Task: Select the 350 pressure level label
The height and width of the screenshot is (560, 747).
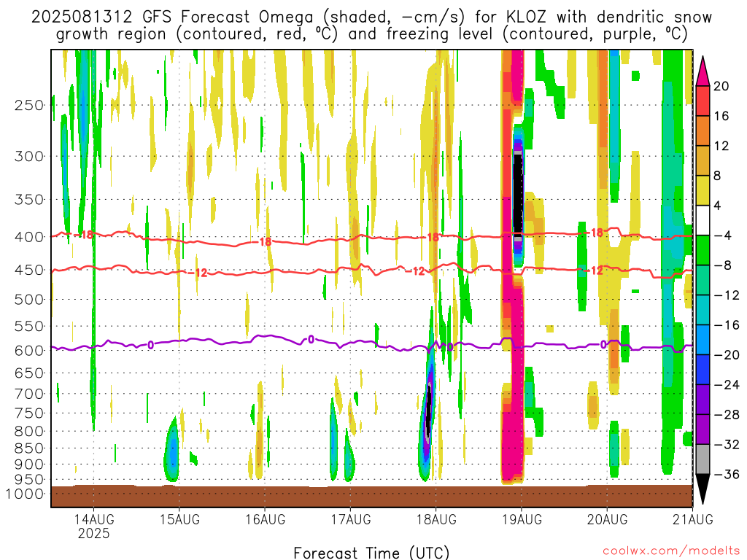Action: 29,200
